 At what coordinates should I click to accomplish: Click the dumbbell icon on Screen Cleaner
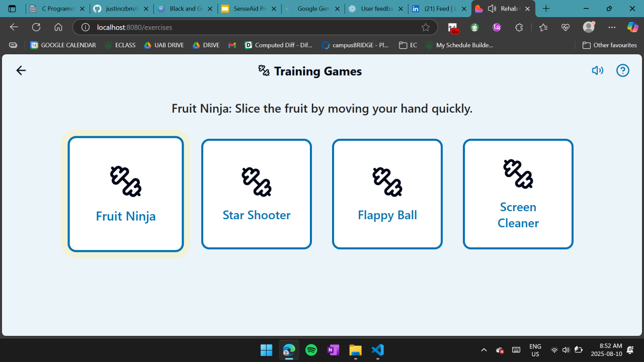pyautogui.click(x=518, y=173)
